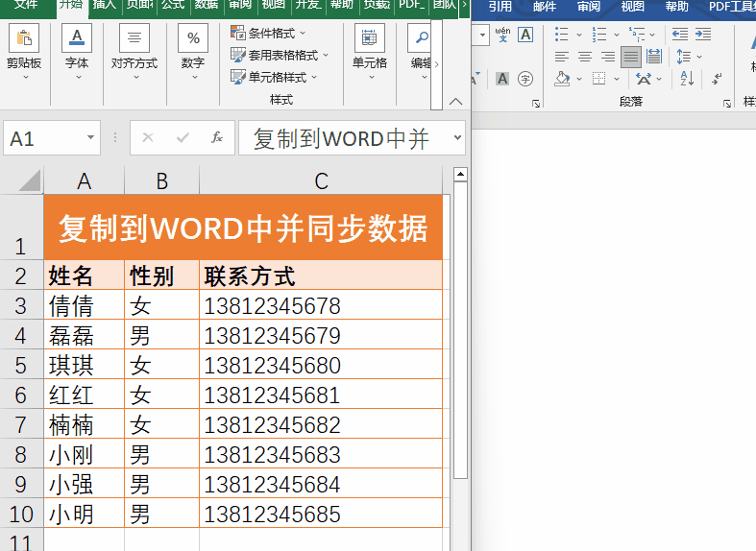Align text right in Word
Screen dimensions: 756x551
coord(608,57)
